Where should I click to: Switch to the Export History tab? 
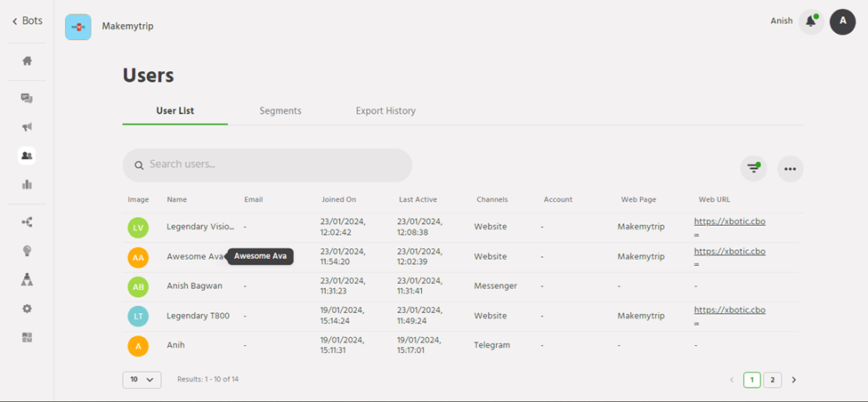point(385,111)
